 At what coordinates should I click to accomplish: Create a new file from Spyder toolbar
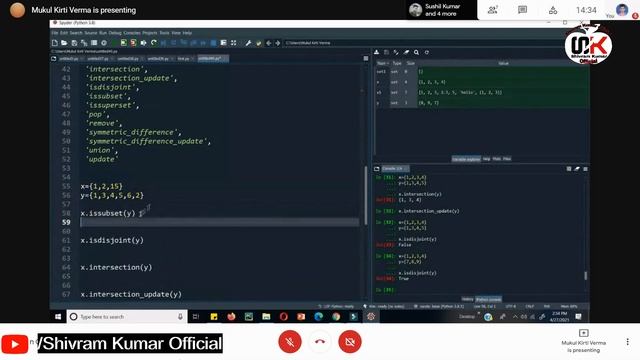pos(55,43)
